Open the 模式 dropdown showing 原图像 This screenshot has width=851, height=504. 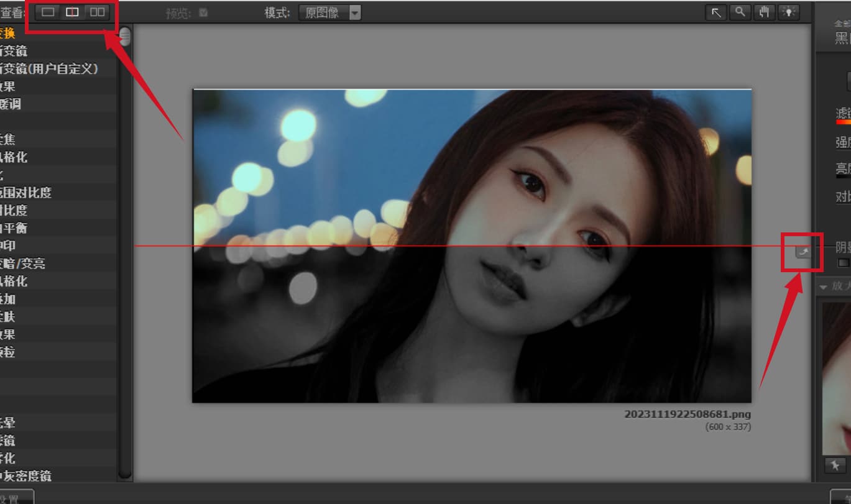329,12
